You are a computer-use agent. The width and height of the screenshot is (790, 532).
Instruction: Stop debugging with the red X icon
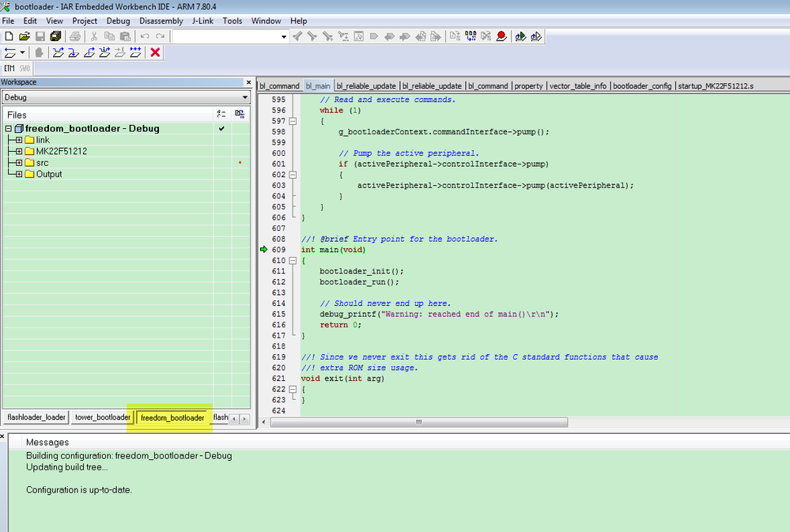[155, 53]
